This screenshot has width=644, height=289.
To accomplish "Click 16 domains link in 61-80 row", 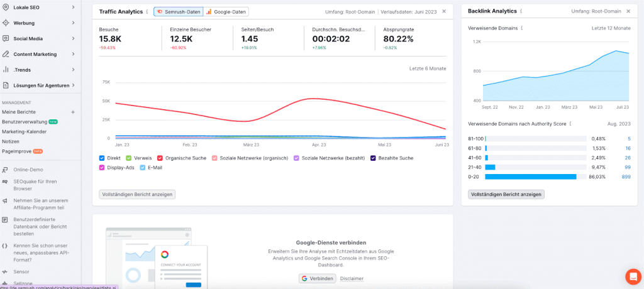I will tap(628, 148).
